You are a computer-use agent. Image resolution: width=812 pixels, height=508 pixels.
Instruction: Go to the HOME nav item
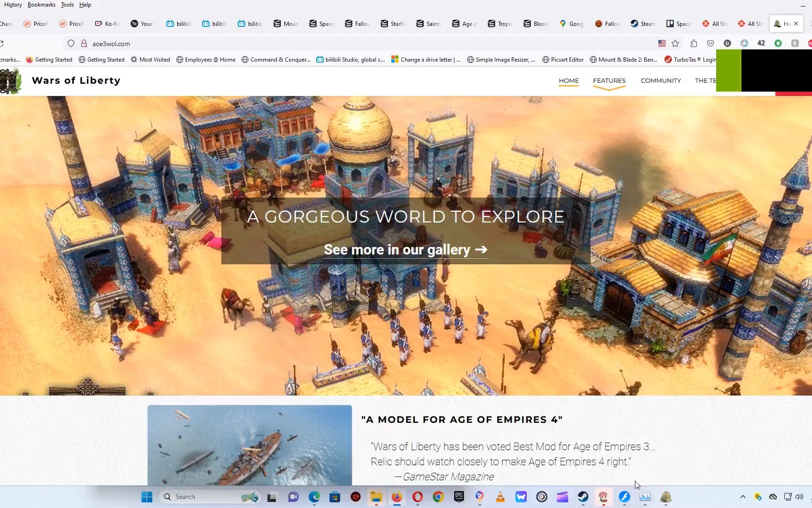coord(569,80)
